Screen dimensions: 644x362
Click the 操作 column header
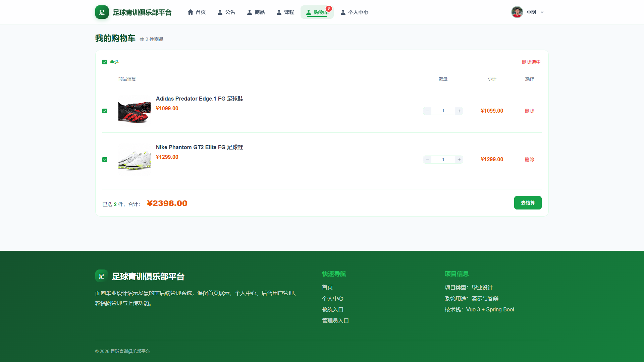coord(530,79)
